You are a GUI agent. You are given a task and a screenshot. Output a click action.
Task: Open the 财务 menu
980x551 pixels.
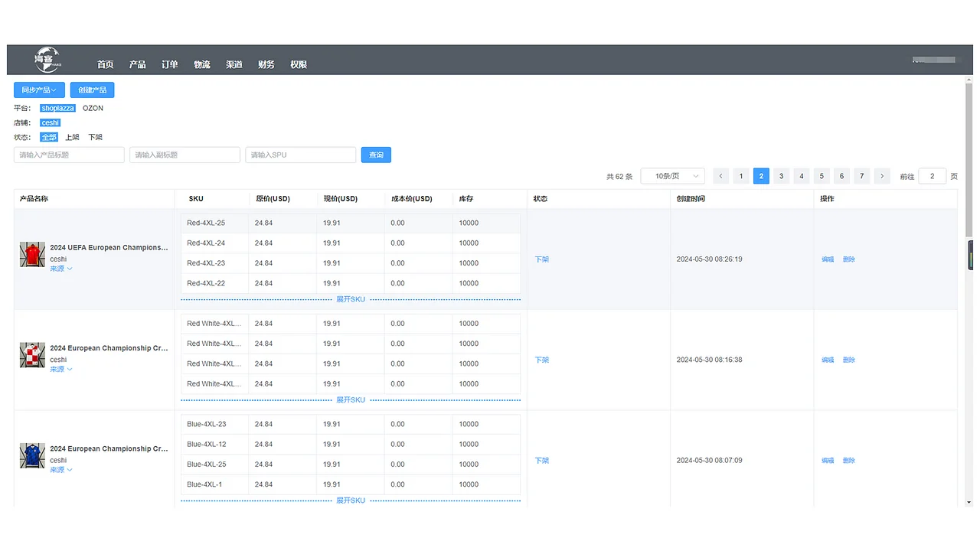click(x=266, y=64)
